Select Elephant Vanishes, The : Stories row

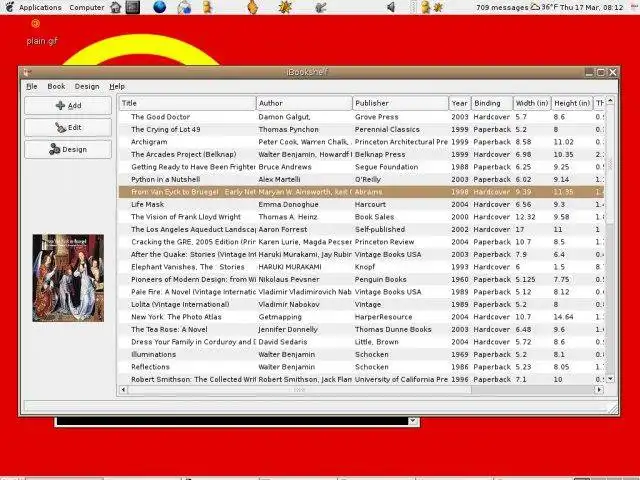click(361, 267)
